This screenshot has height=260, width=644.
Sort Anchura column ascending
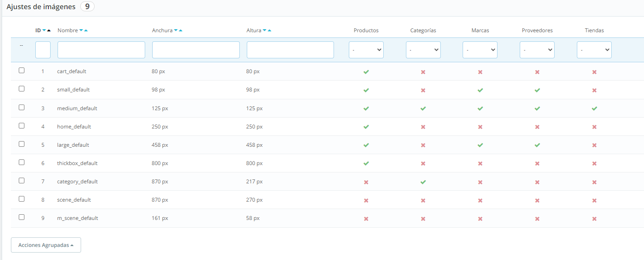coord(181,30)
